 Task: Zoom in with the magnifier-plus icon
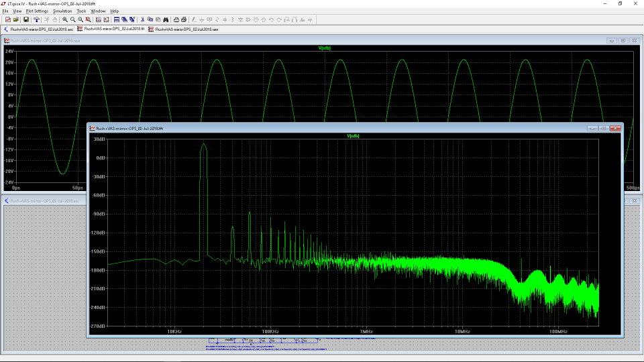point(65,19)
